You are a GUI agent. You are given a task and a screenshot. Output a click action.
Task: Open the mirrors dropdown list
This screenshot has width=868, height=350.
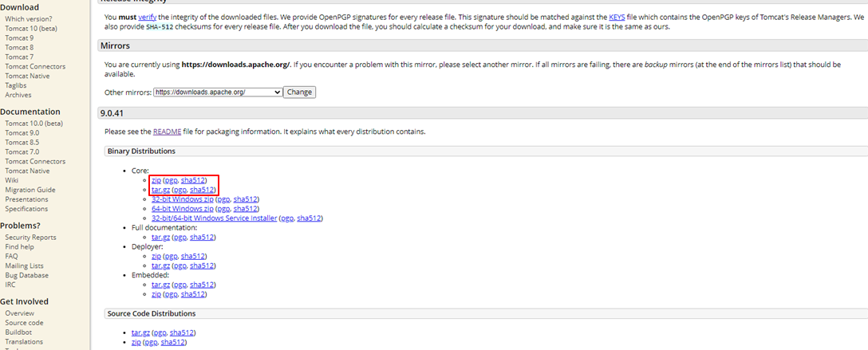point(218,92)
